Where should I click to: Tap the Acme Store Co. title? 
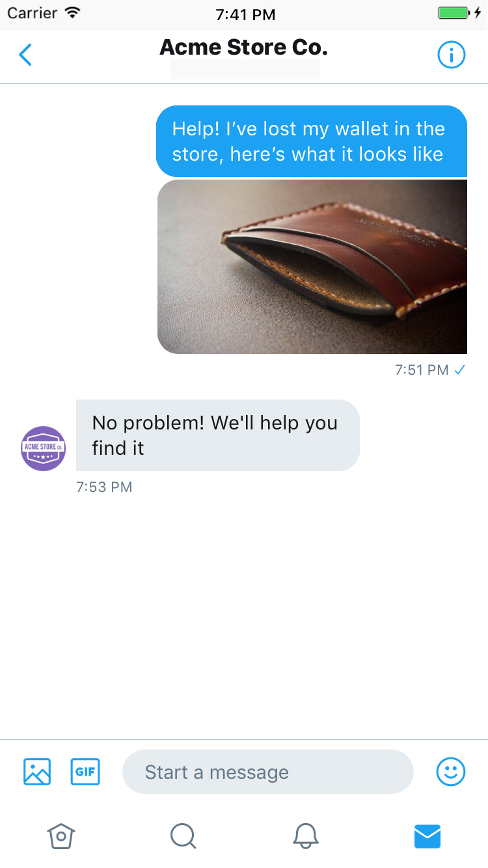pos(244,47)
